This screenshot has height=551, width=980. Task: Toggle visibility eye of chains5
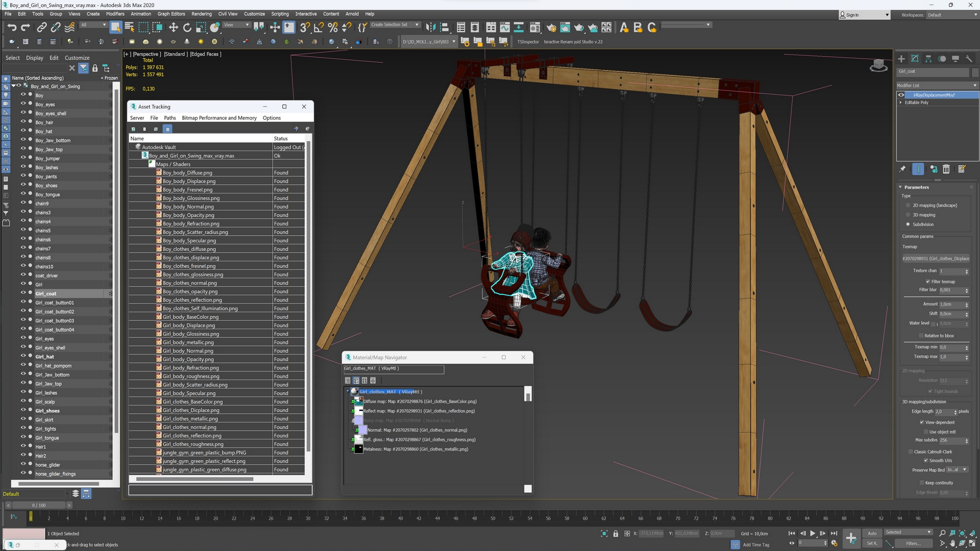click(x=23, y=230)
